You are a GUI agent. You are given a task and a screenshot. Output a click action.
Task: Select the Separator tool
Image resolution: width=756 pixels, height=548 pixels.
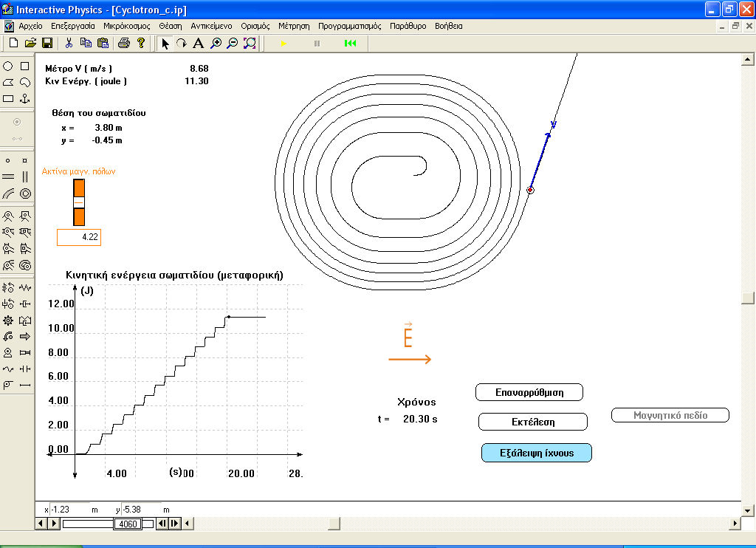(24, 369)
